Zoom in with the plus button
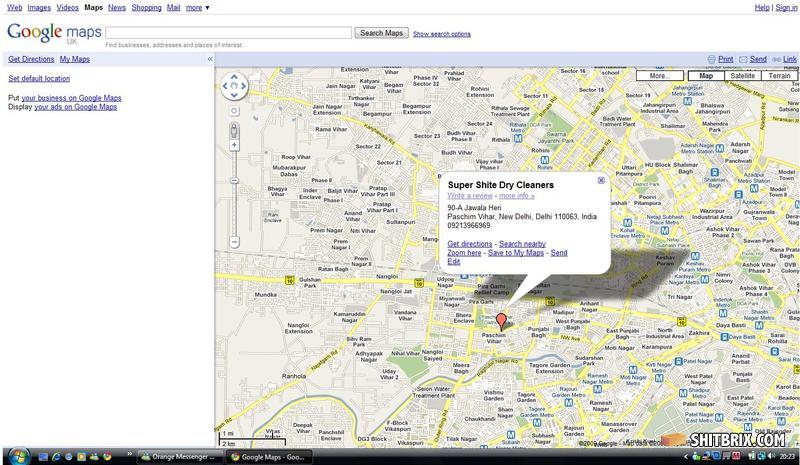Screen dimensions: 800x465 (x=234, y=145)
